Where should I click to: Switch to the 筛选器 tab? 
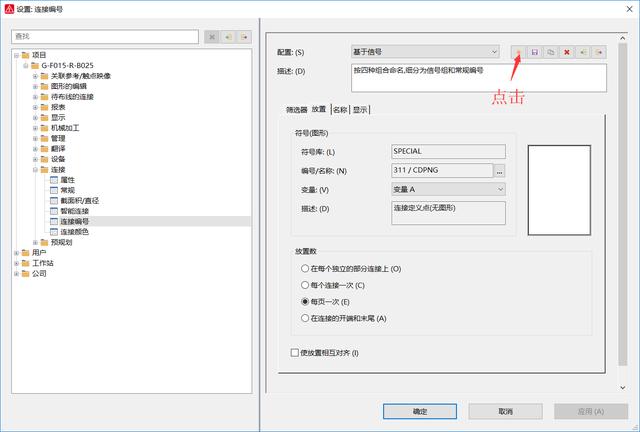(x=296, y=109)
